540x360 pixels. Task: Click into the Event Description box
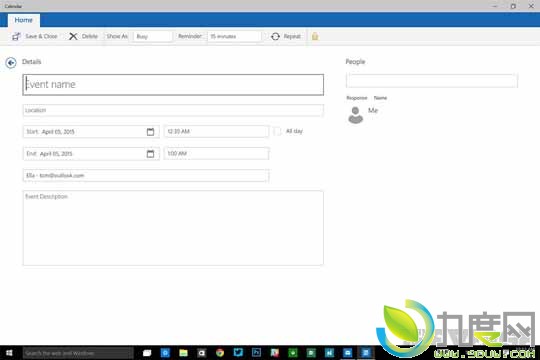click(x=173, y=228)
